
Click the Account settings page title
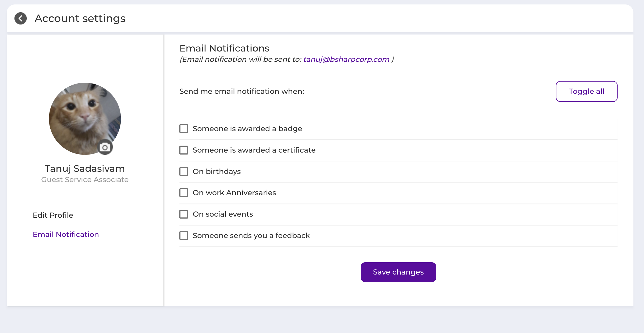80,19
